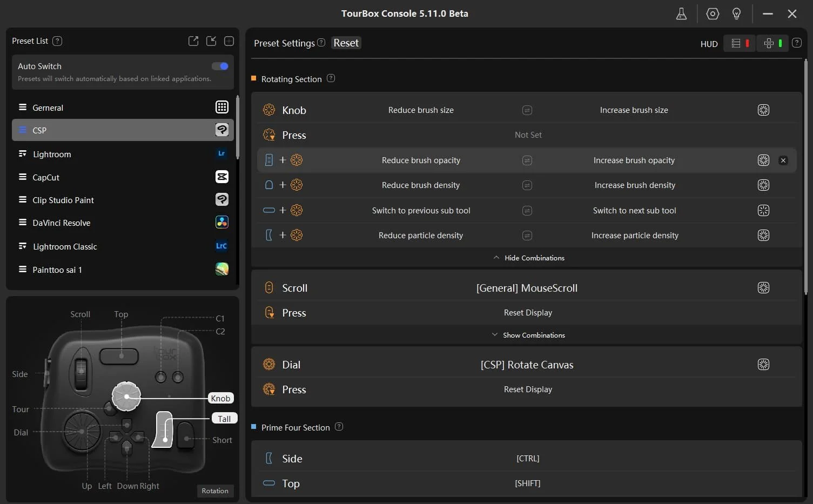Click the LrC app icon
The width and height of the screenshot is (813, 504).
point(221,246)
